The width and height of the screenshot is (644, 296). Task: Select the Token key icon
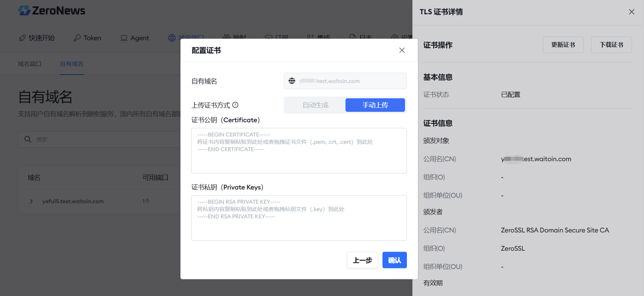(x=77, y=38)
